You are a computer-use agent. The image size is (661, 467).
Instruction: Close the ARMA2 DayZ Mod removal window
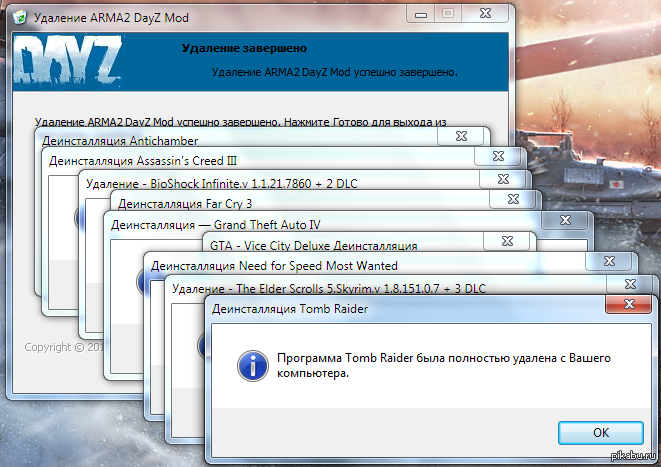(x=485, y=13)
